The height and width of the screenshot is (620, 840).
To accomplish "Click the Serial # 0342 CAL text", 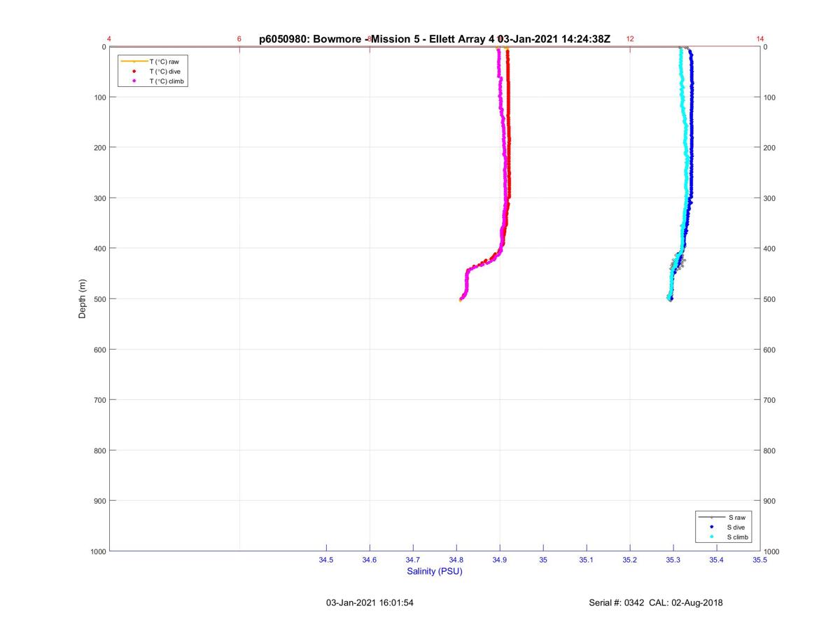I will pos(656,602).
